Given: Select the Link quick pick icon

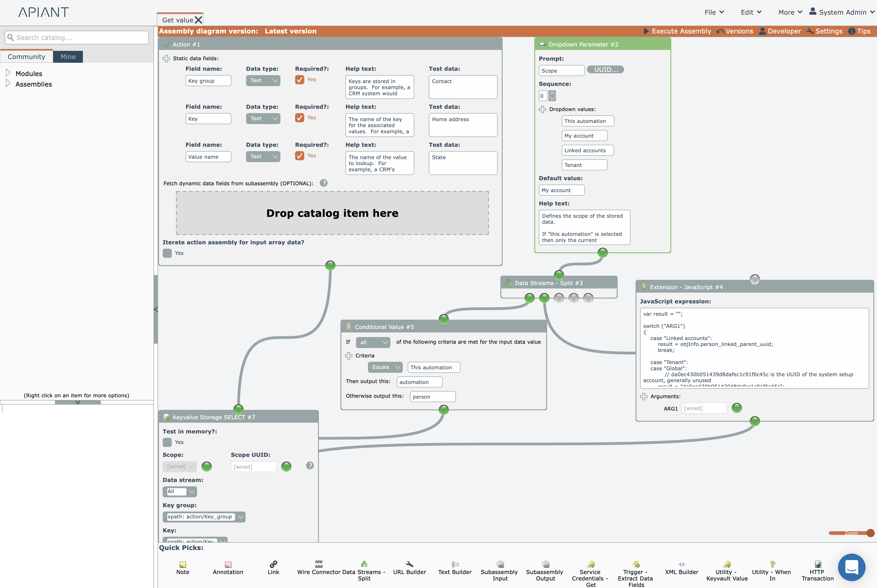Looking at the screenshot, I should pyautogui.click(x=274, y=564).
